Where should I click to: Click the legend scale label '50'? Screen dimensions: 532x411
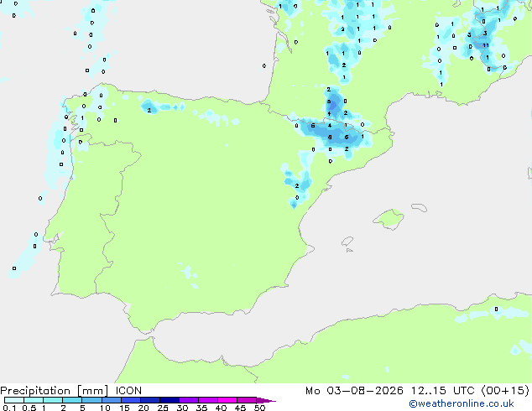point(259,408)
